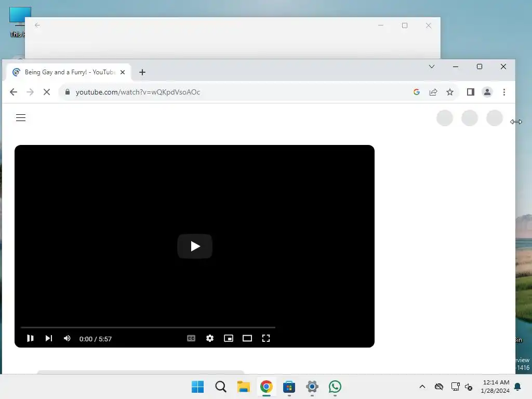Open the YouTube hamburger guide menu

pos(21,118)
